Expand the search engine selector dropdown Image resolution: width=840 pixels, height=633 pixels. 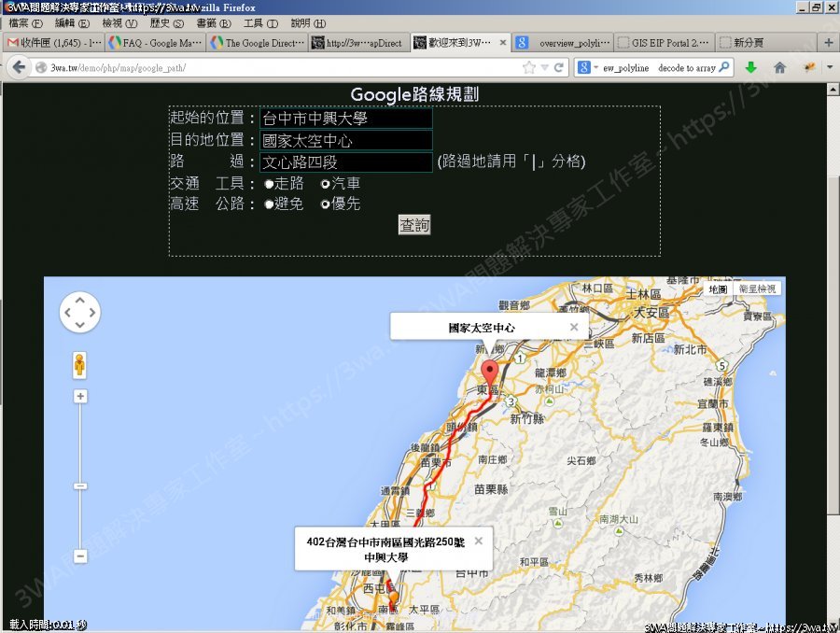pos(587,67)
